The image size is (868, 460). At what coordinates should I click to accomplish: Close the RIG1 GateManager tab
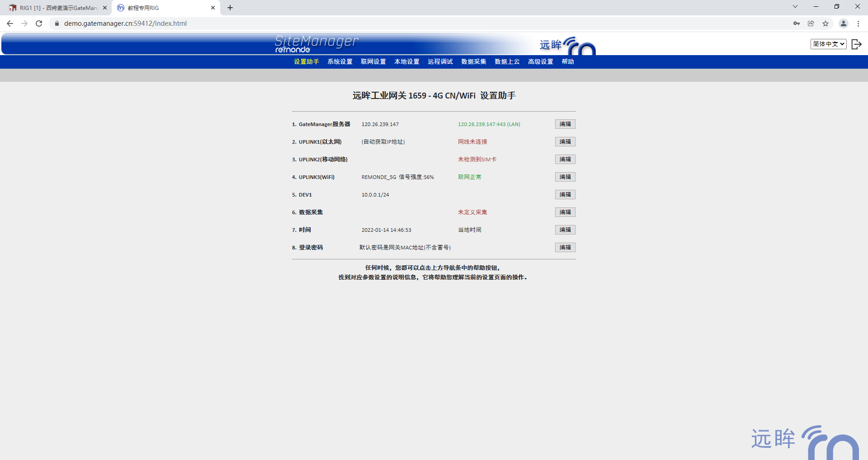pyautogui.click(x=105, y=8)
